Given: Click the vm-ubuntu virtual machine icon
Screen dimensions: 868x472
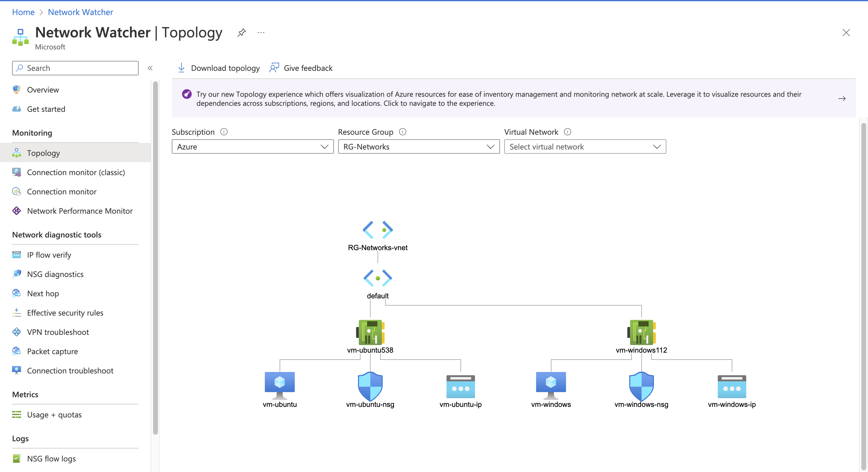Looking at the screenshot, I should pos(280,385).
